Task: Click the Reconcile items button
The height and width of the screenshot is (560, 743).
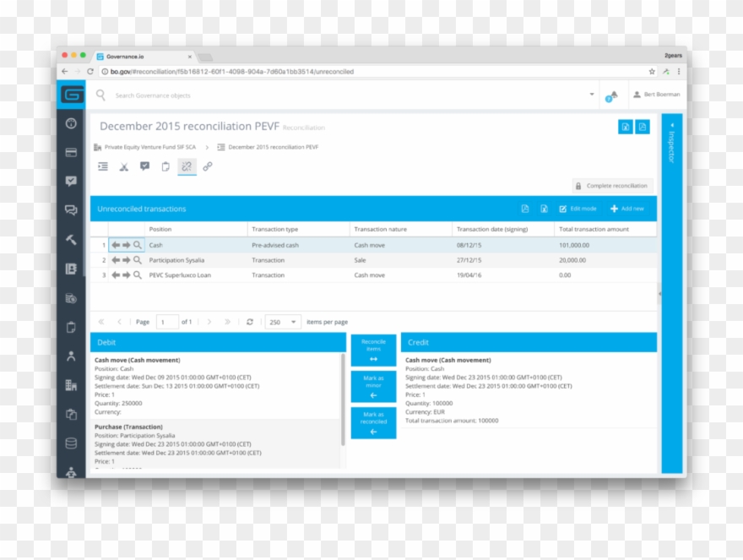Action: tap(373, 350)
